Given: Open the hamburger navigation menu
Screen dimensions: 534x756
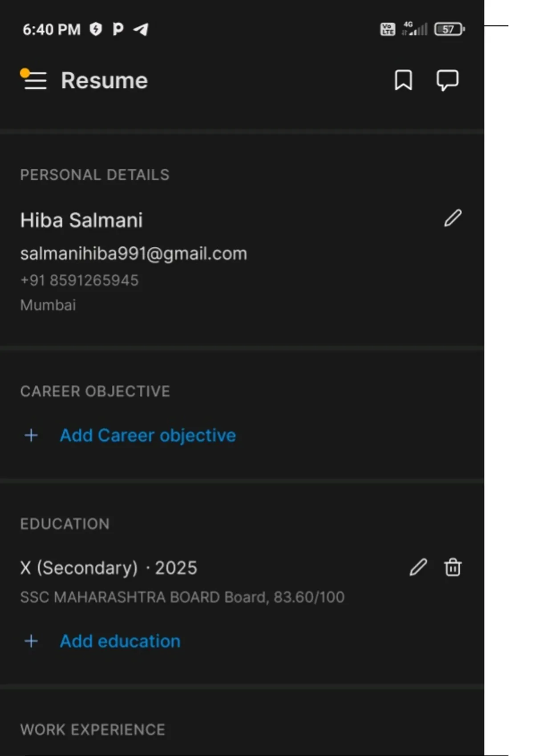Looking at the screenshot, I should 34,80.
